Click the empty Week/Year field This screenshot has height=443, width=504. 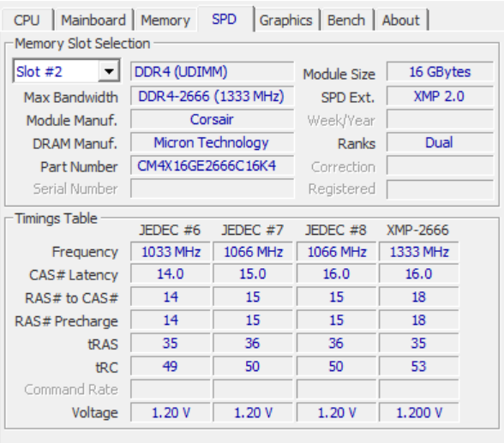pos(440,119)
